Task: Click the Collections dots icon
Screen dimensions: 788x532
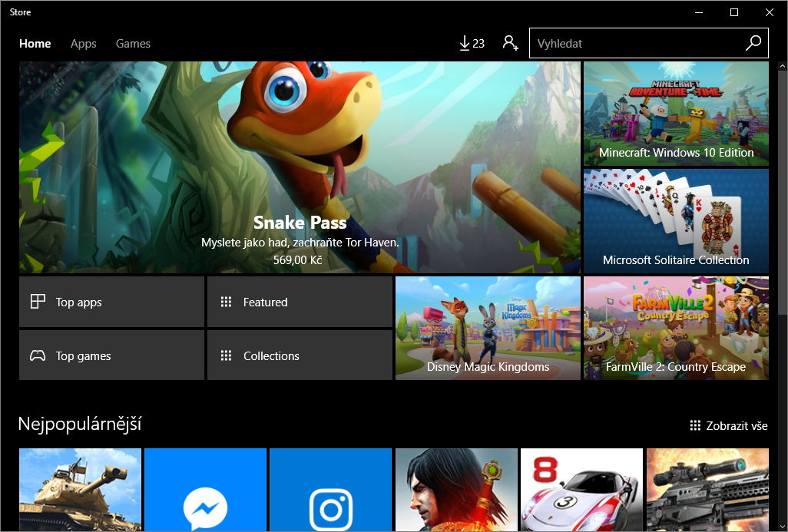Action: point(226,355)
